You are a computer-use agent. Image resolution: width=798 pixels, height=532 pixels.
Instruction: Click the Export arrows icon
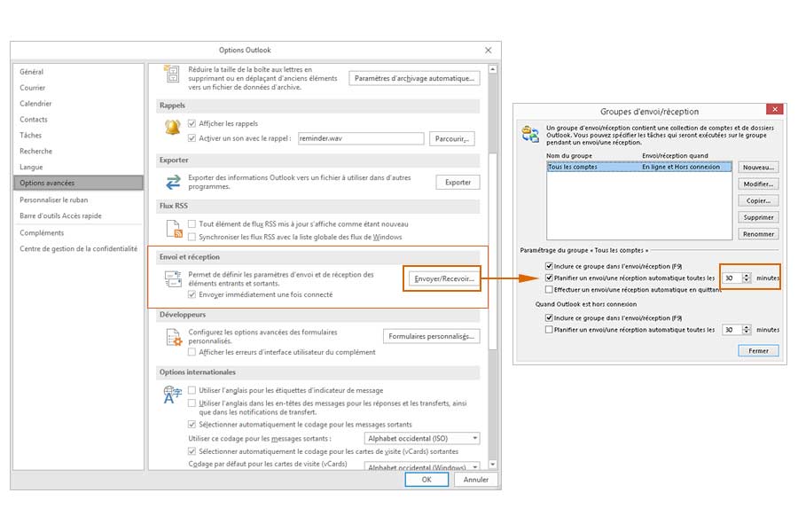(x=173, y=182)
